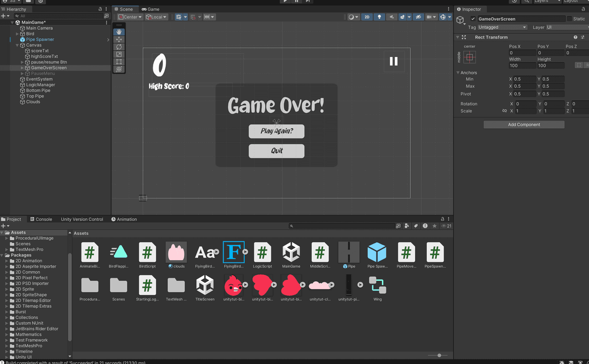Expand the GameOverScreen hierarchy item

pyautogui.click(x=23, y=68)
